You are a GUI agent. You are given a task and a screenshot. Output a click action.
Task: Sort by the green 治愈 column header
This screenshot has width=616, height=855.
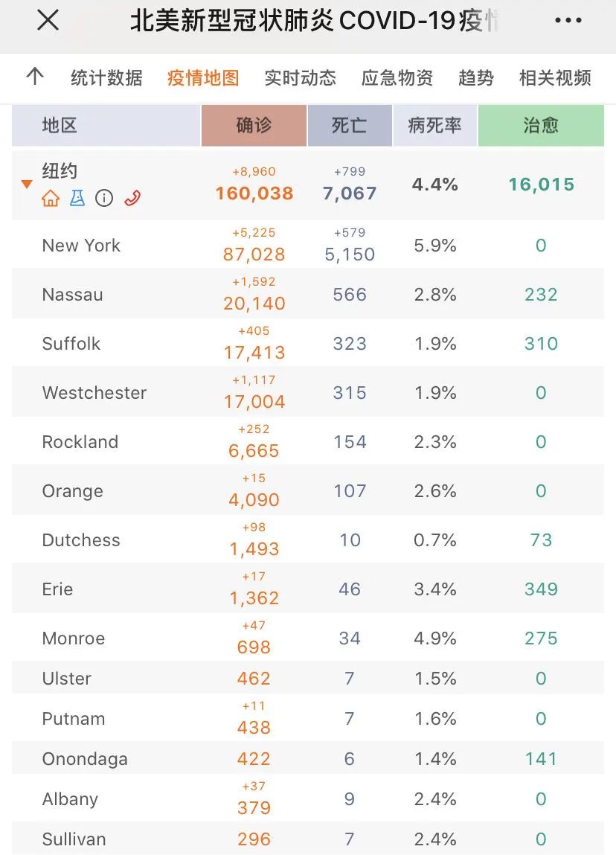pyautogui.click(x=542, y=126)
